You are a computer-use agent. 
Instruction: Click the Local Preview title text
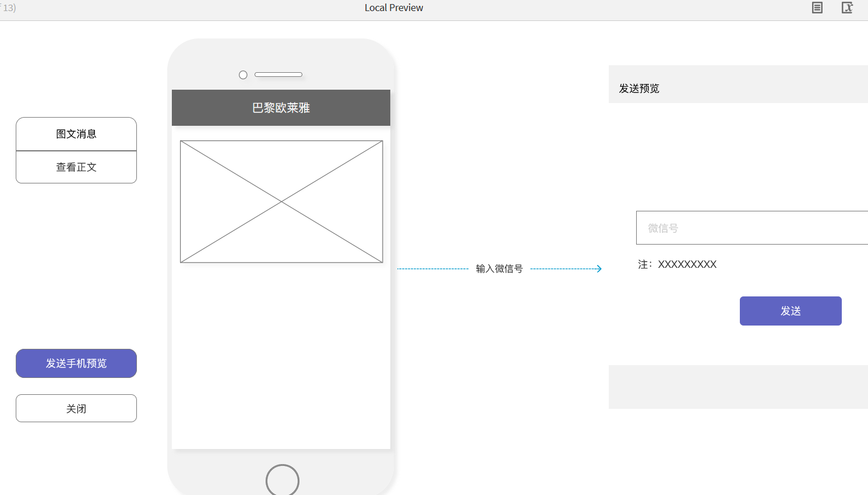click(x=394, y=8)
